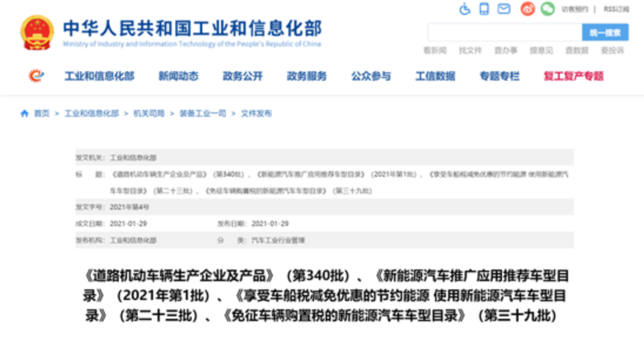This screenshot has width=644, height=341.
Task: Click the orange swirl icon in navigation bar
Action: click(36, 76)
